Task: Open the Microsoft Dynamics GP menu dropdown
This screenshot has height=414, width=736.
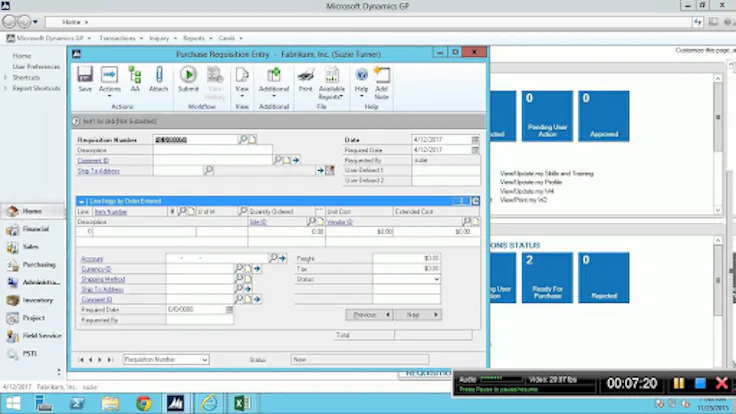Action: [x=49, y=38]
